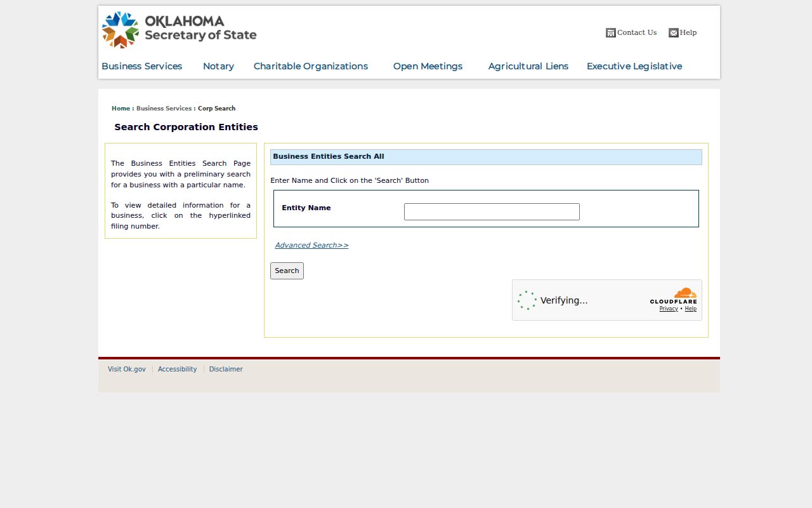The height and width of the screenshot is (508, 812).
Task: Open Cloudflare Privacy link
Action: pos(669,309)
